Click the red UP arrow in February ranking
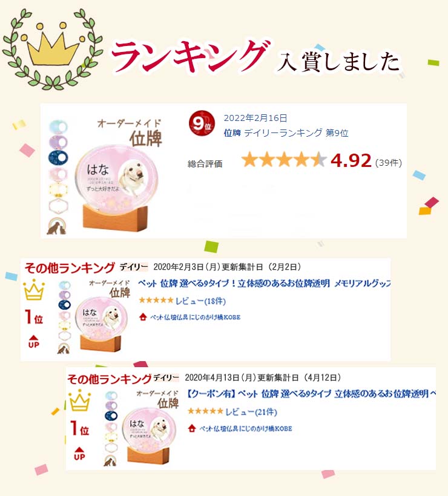448x496 pixels. pos(33,342)
